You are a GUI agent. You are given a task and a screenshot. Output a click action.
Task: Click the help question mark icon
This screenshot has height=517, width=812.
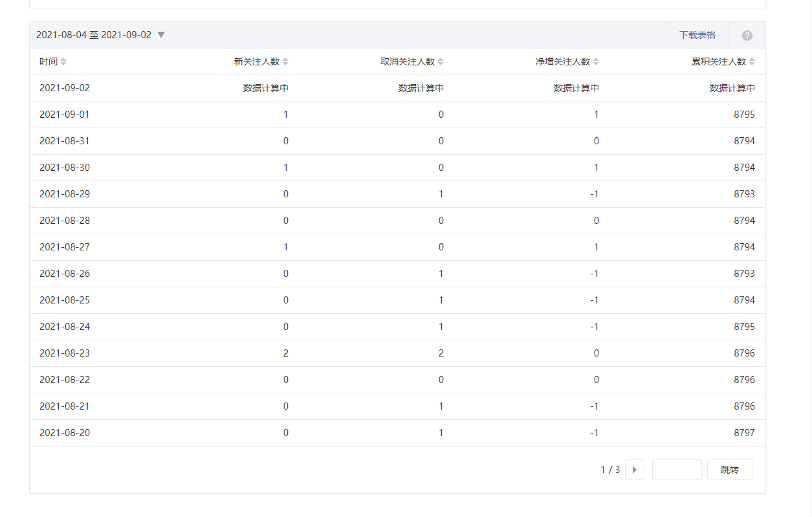pos(747,36)
